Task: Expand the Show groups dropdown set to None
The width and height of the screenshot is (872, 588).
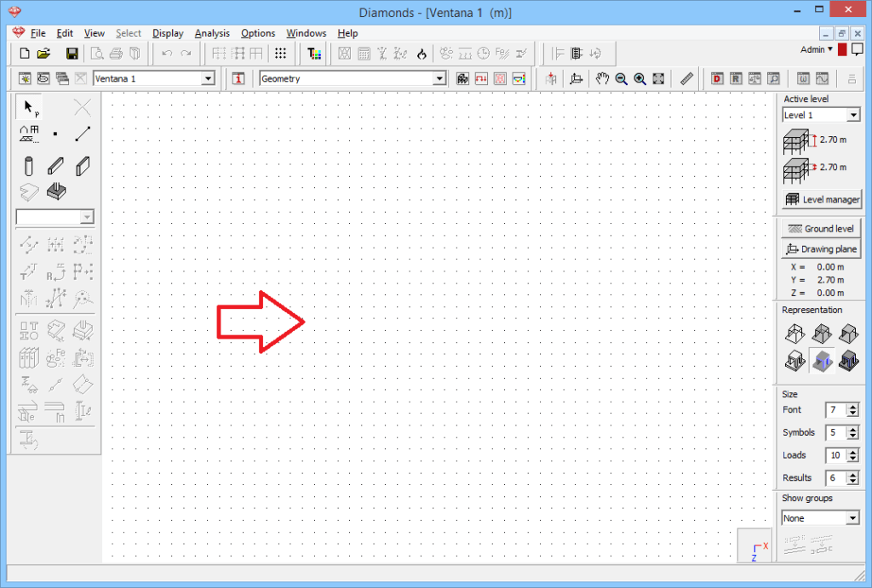Action: [820, 517]
